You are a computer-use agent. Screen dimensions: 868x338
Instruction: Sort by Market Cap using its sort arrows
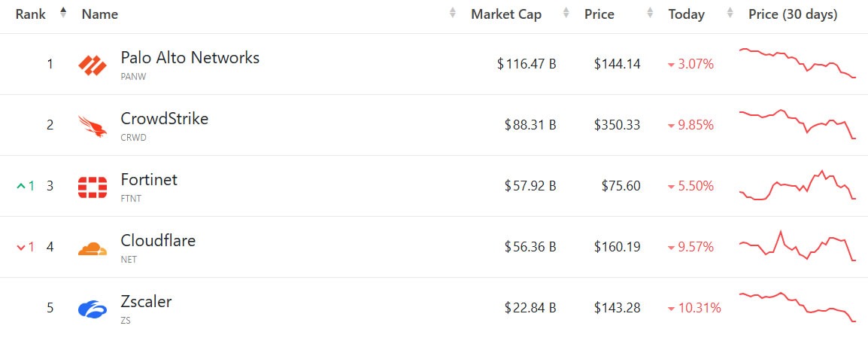(x=566, y=14)
